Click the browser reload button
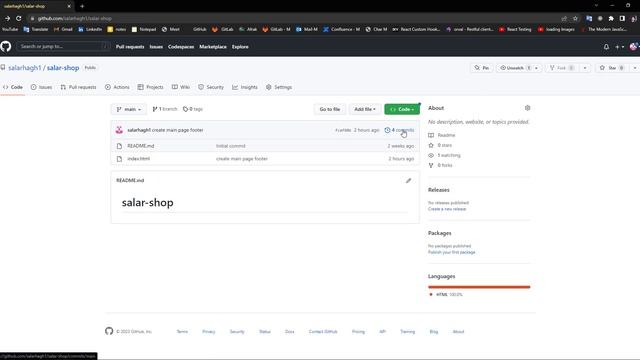The image size is (640, 360). tap(18, 18)
